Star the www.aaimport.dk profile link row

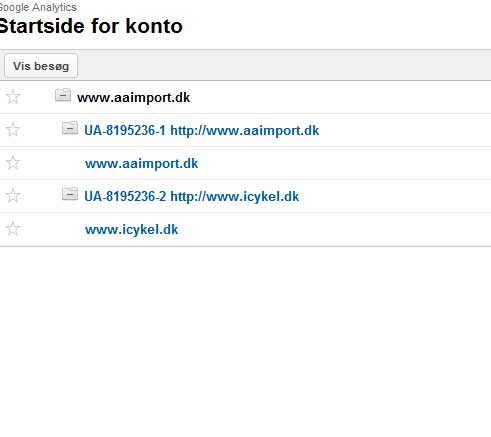(x=13, y=162)
